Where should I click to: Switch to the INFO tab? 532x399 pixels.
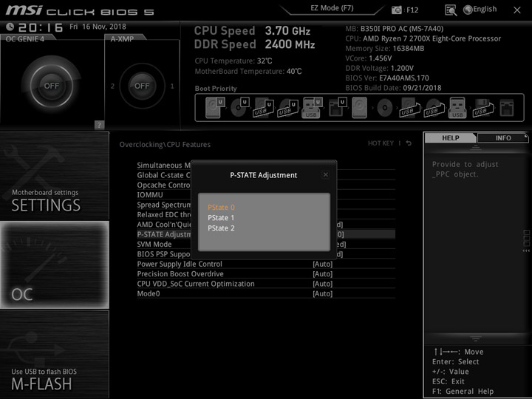503,137
